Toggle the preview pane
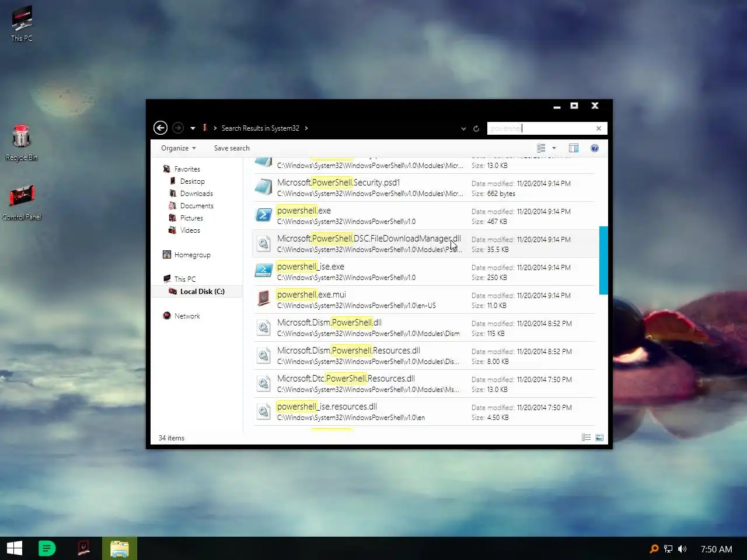This screenshot has height=560, width=747. [x=574, y=148]
